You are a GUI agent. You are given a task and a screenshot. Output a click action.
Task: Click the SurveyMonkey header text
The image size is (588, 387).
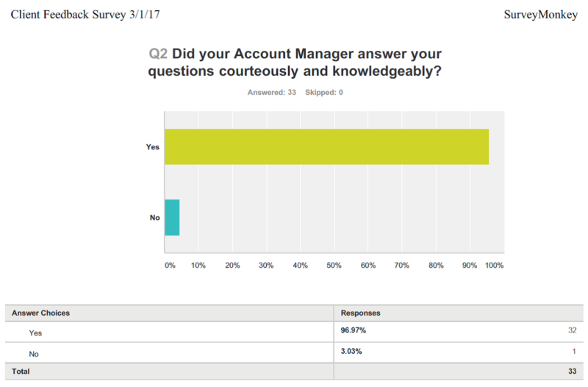pyautogui.click(x=540, y=15)
